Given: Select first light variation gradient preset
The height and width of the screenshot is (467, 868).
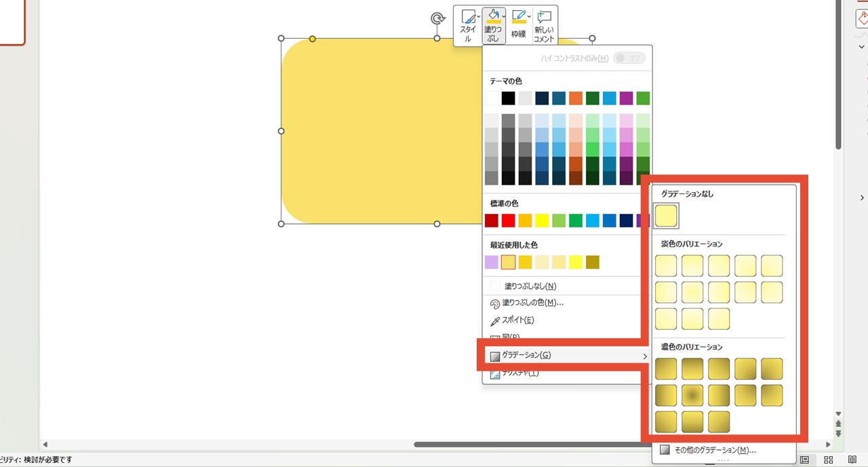Looking at the screenshot, I should (x=666, y=266).
